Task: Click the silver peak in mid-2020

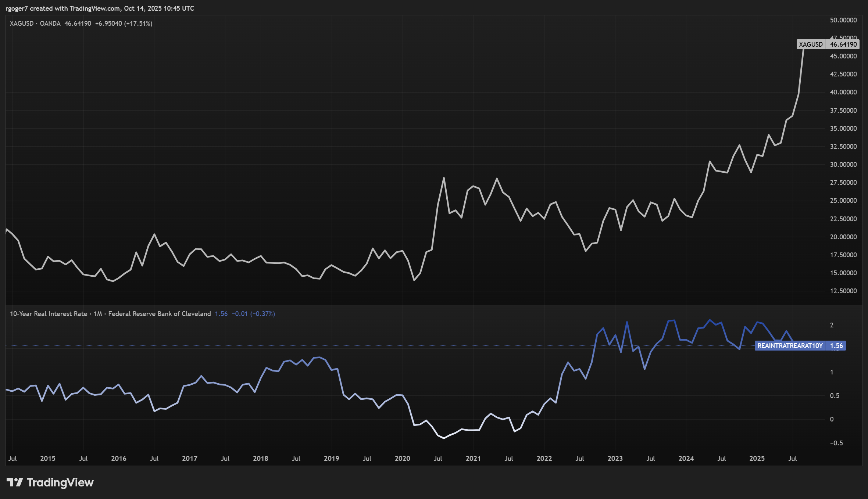Action: tap(444, 178)
